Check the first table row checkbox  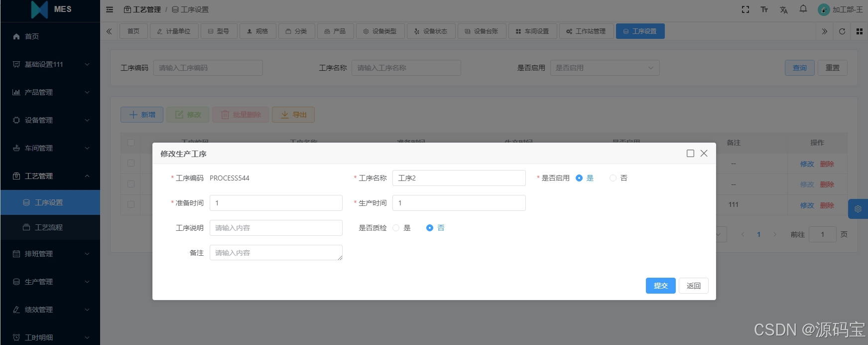point(131,163)
